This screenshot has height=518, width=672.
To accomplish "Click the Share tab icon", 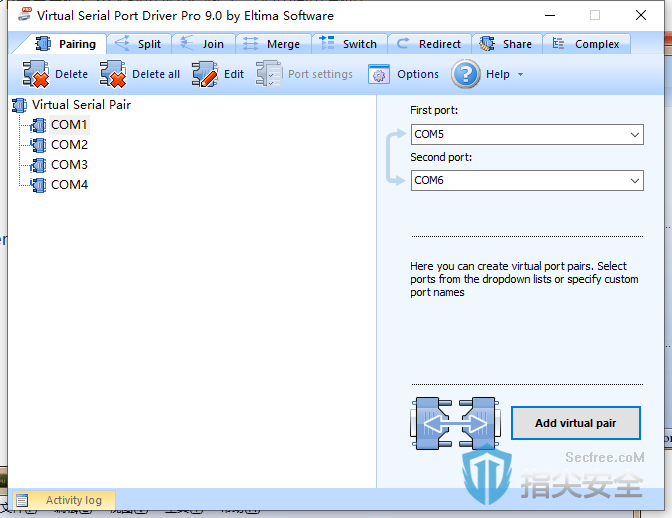I will (487, 44).
